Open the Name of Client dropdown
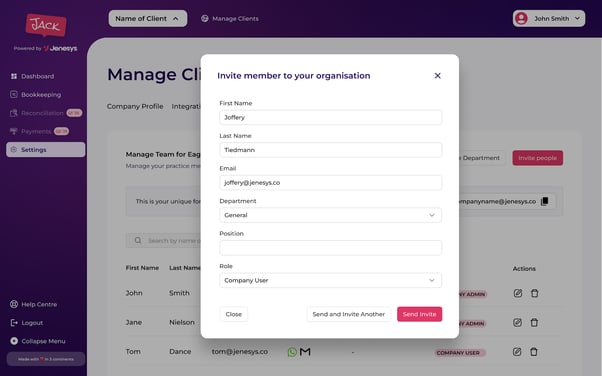Viewport: 602px width, 376px height. [x=147, y=18]
